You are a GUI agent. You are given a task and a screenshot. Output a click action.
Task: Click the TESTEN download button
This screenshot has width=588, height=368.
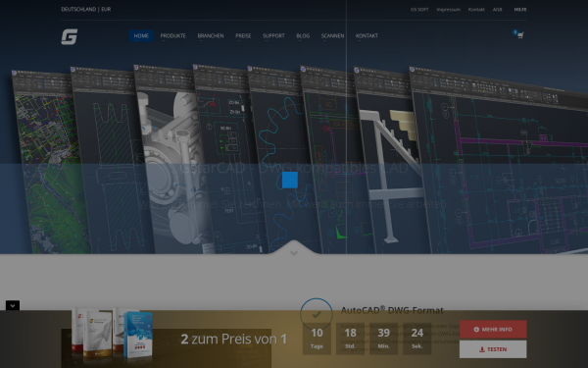tap(493, 349)
